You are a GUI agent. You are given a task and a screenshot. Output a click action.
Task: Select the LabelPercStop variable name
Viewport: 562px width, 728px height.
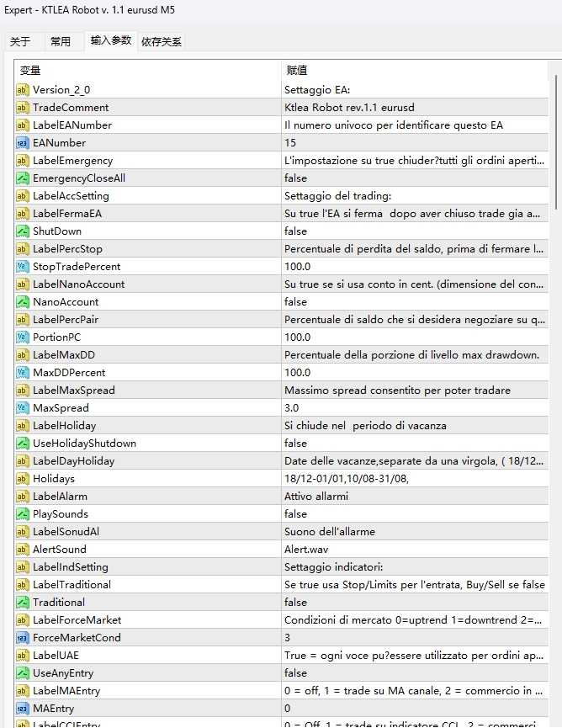pos(67,249)
